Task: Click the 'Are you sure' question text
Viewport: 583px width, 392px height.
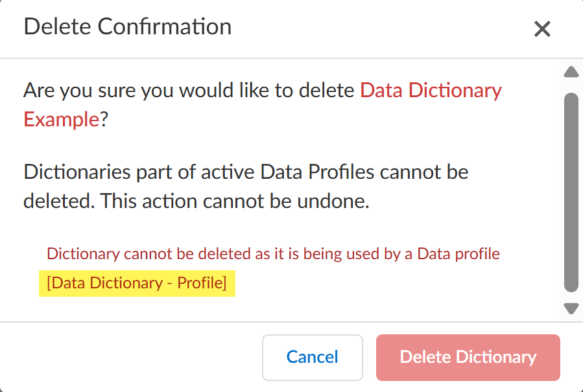Action: point(189,90)
